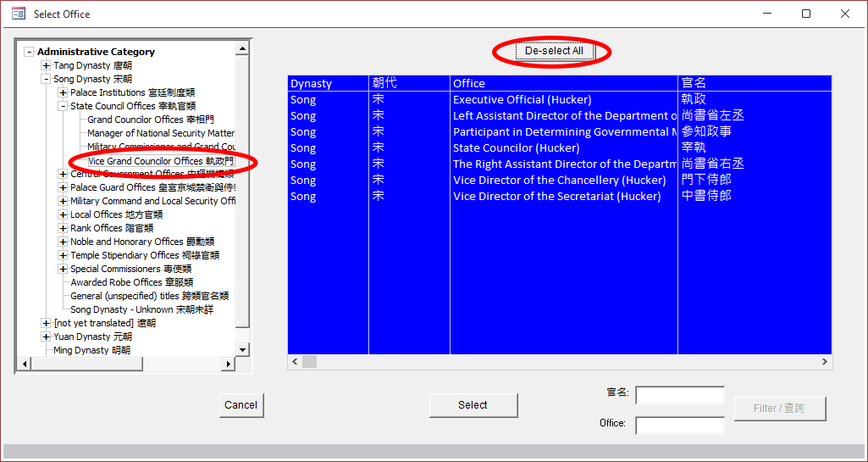The height and width of the screenshot is (462, 868).
Task: Expand Local Offices category
Action: [x=63, y=214]
